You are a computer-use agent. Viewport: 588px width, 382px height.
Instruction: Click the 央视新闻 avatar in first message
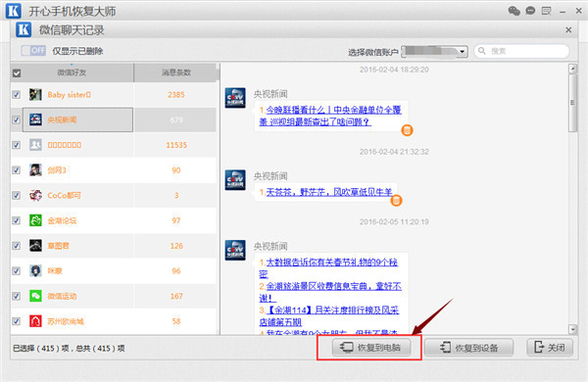coord(235,98)
